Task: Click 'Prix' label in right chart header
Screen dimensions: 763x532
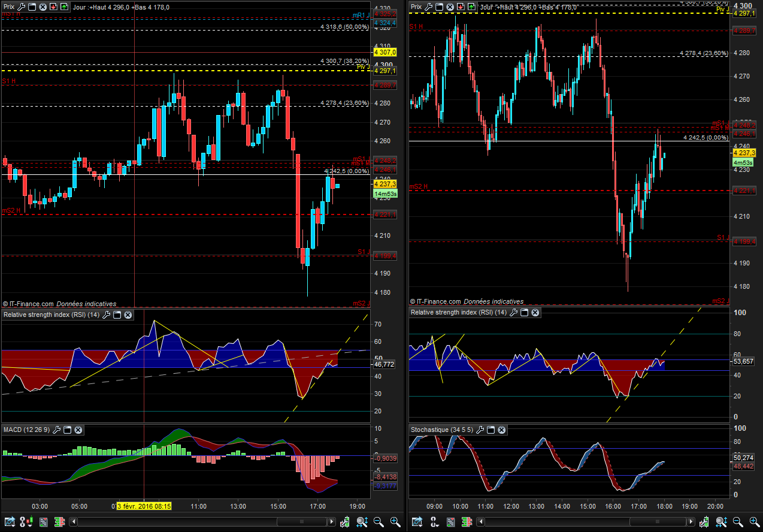Action: tap(416, 7)
